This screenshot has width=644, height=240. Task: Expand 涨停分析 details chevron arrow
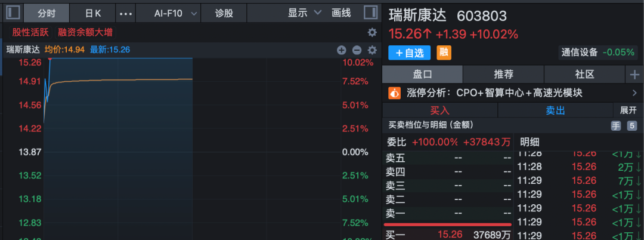coord(634,93)
